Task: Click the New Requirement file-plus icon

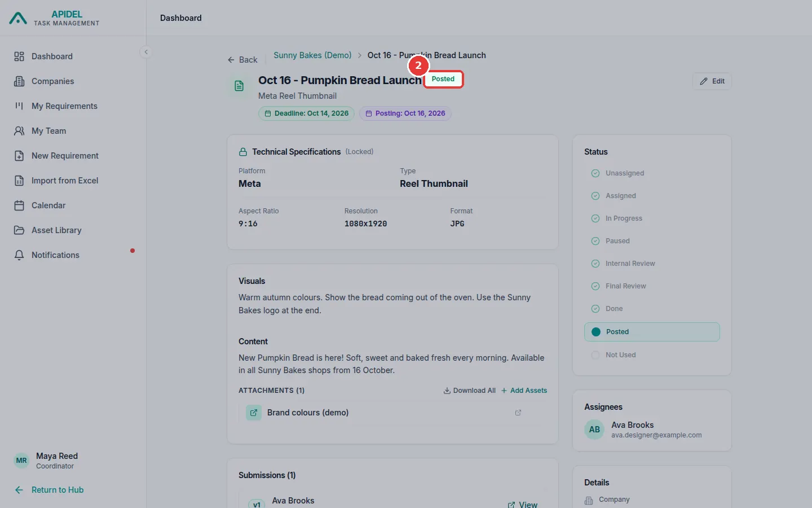Action: click(x=19, y=156)
